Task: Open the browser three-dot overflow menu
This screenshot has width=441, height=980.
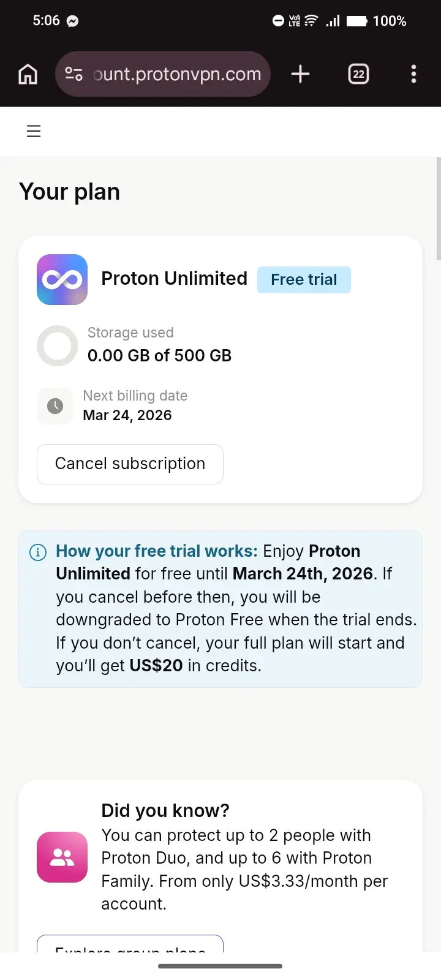Action: [x=414, y=74]
